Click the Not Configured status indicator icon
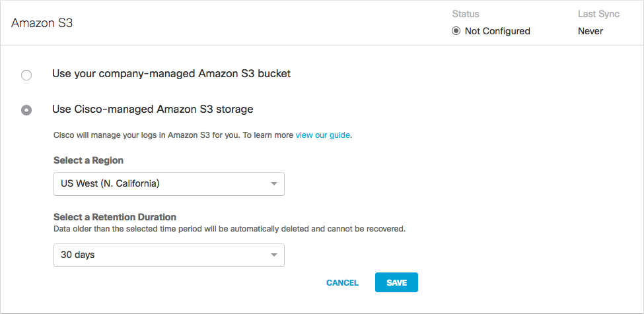644x314 pixels. 456,31
